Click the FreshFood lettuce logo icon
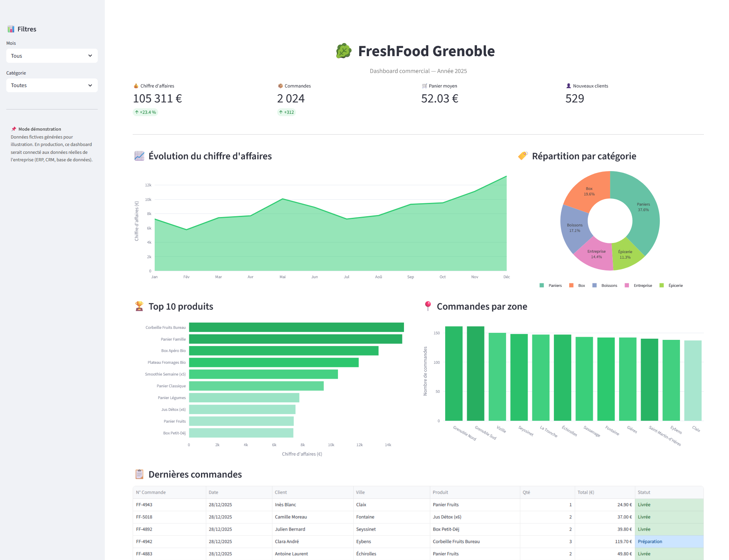 343,51
